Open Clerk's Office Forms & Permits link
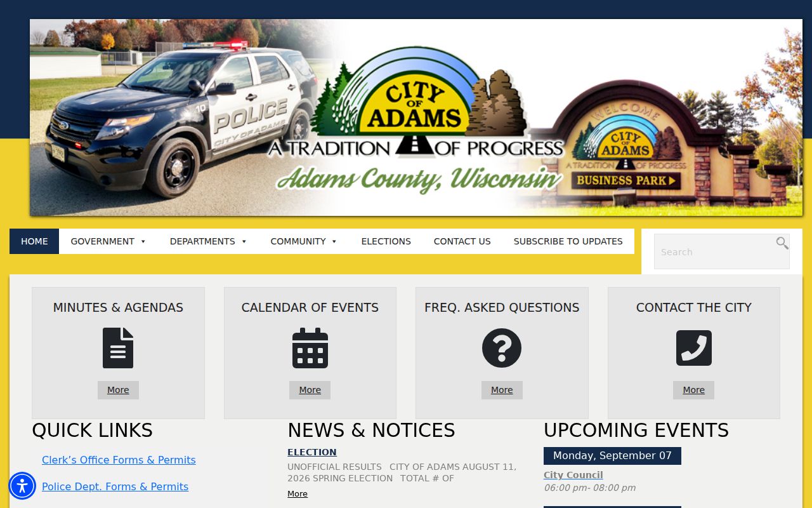The width and height of the screenshot is (812, 508). 119,460
